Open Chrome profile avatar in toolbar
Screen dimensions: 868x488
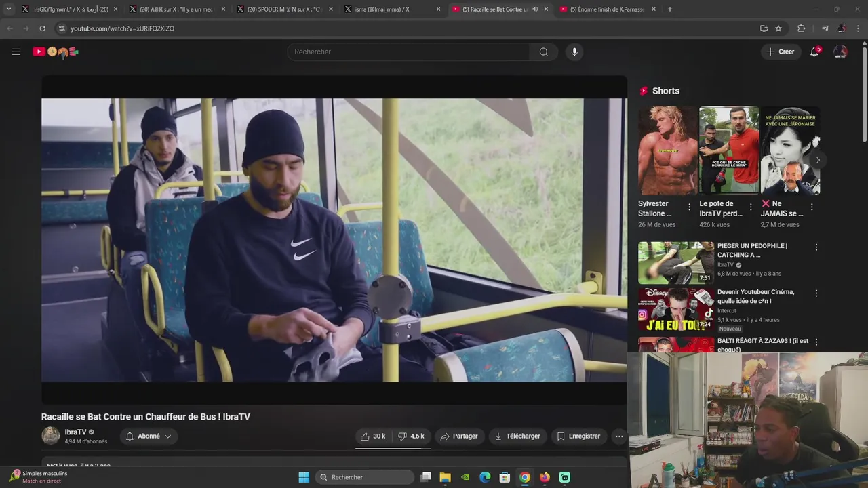(x=842, y=28)
